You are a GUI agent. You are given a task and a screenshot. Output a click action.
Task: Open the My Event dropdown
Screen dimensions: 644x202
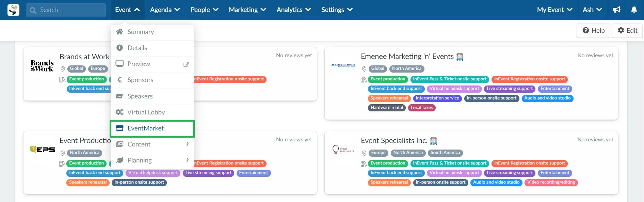[x=555, y=10]
